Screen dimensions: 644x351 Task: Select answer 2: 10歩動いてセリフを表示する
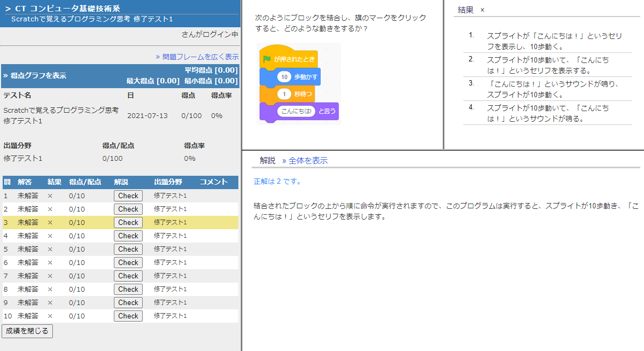(x=548, y=65)
